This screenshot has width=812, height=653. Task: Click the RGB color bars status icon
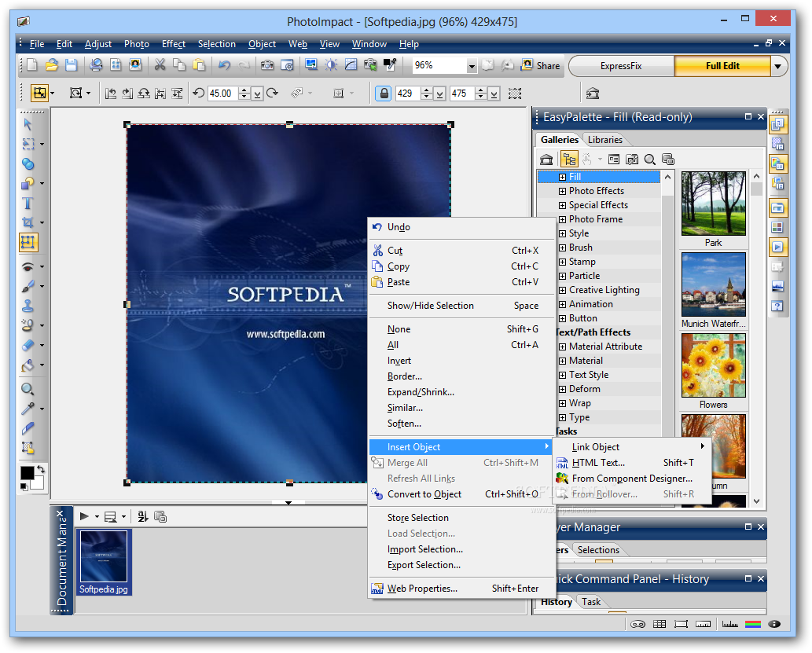click(x=752, y=624)
